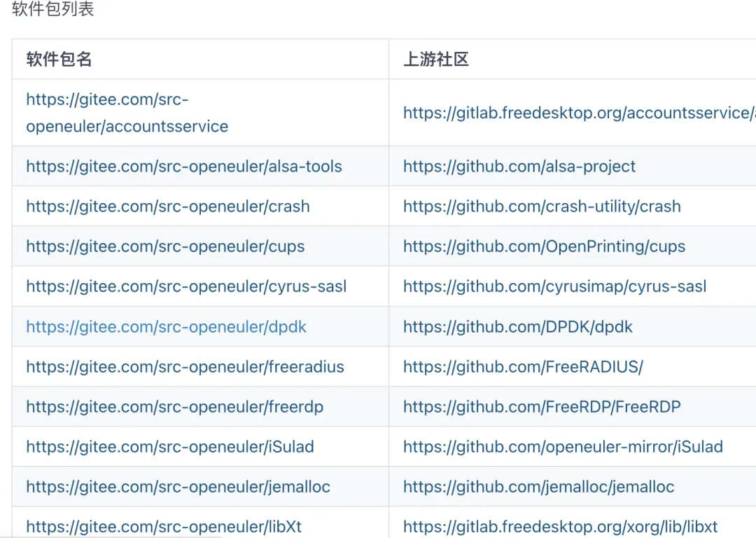Open the gitee alsa-tools package link
The height and width of the screenshot is (538, 756).
tap(184, 167)
